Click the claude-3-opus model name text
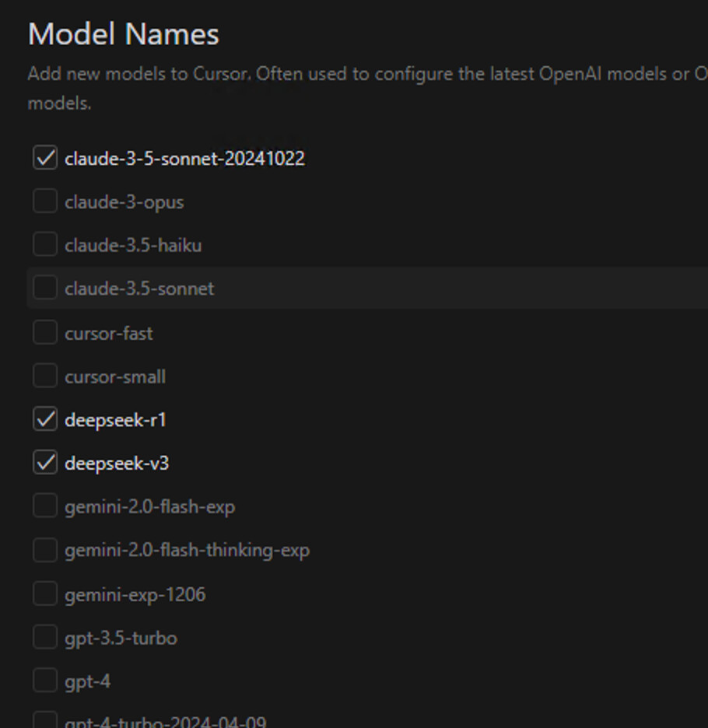 point(124,201)
